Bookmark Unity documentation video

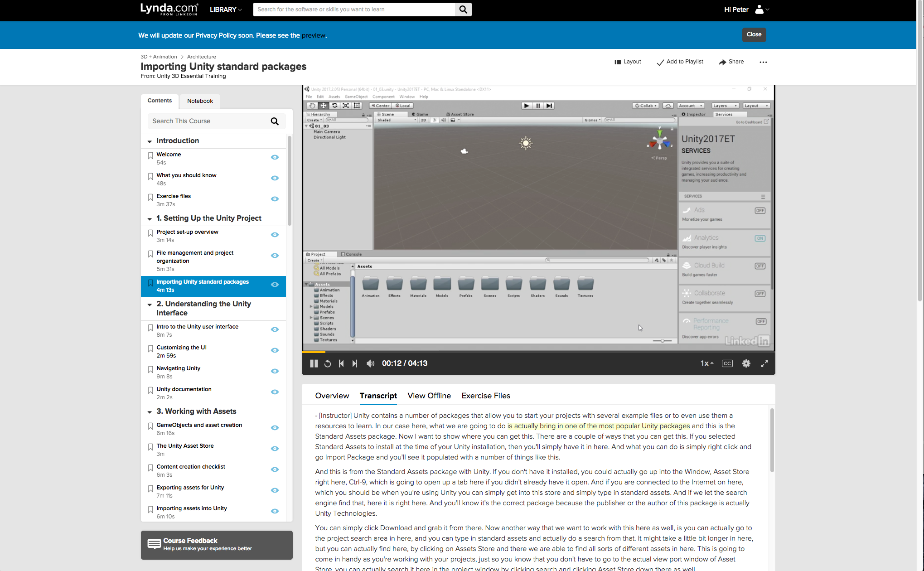[x=150, y=390]
